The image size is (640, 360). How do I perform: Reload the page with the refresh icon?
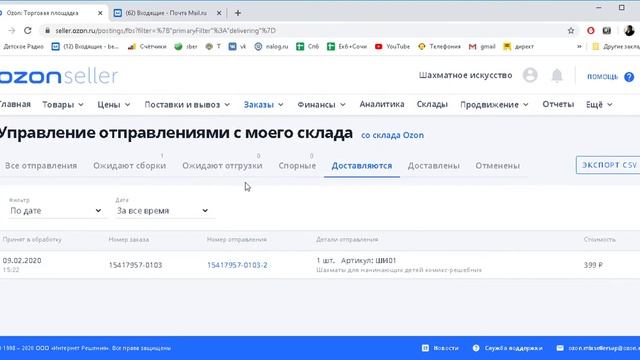pos(27,31)
